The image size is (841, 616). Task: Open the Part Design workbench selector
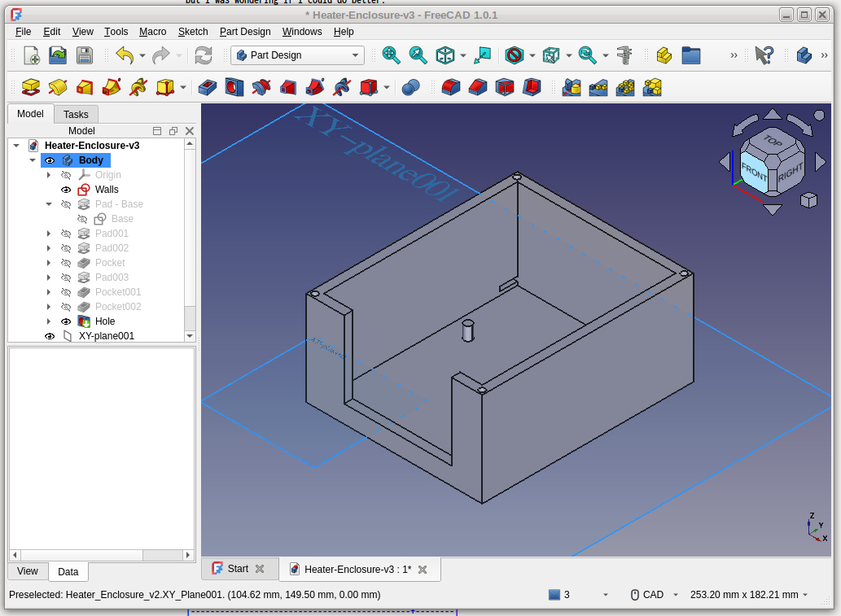point(296,55)
